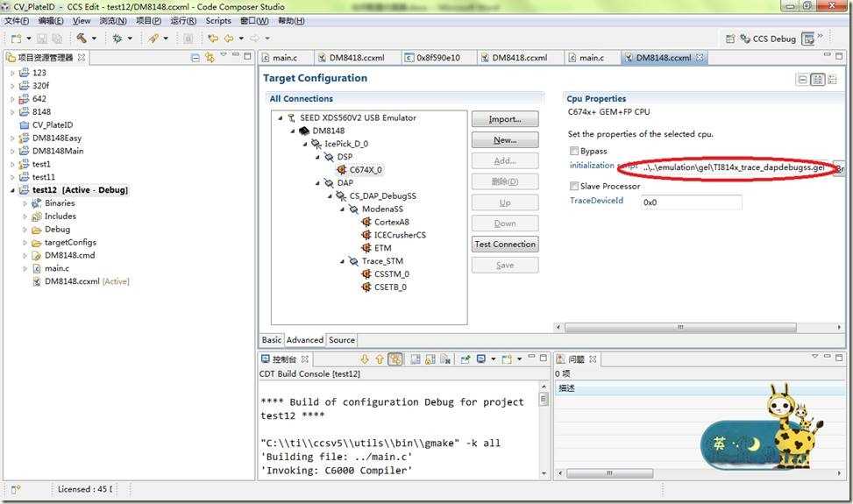Click the Cpu Properties horizontal scrollbar
Viewport: 853px width, 504px height.
coord(680,327)
